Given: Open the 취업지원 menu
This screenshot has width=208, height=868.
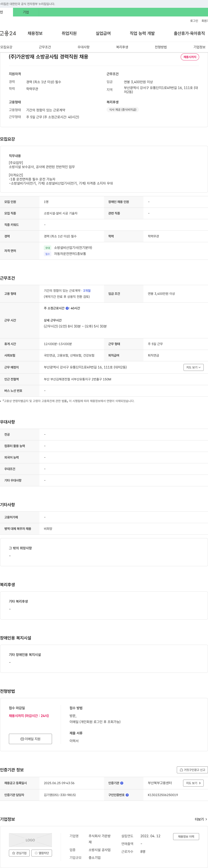Looking at the screenshot, I should (69, 33).
